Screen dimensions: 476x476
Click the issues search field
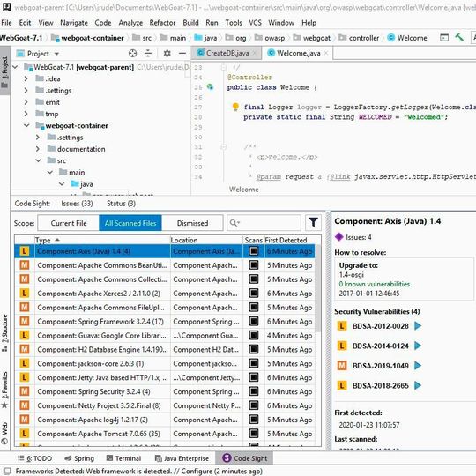[264, 223]
